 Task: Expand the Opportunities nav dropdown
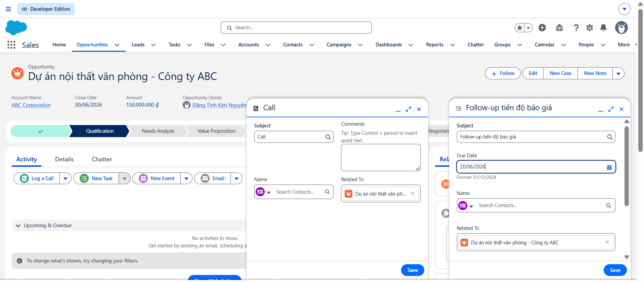point(117,45)
